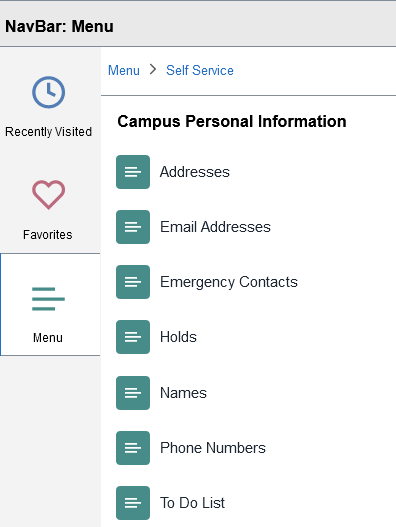
Task: Click the breadcrumb chevron separator
Action: point(153,70)
